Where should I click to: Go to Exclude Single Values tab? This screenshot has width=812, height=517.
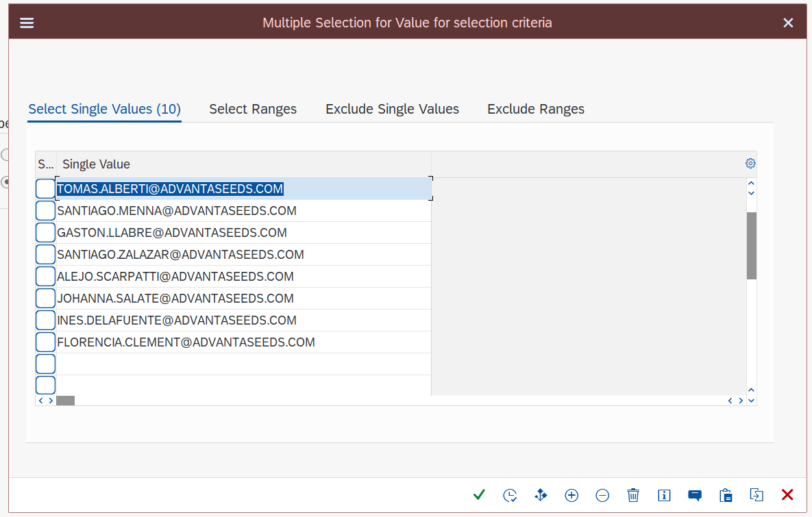392,109
